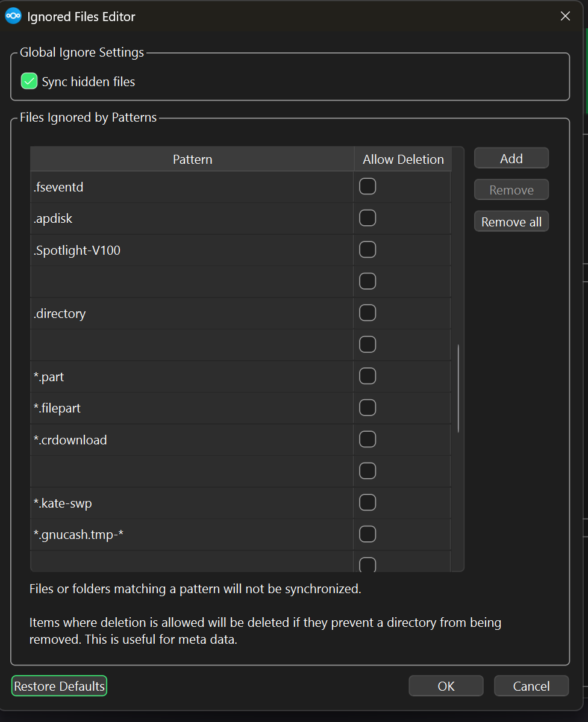This screenshot has height=722, width=588.
Task: Cancel the Ignored Files Editor dialog
Action: point(531,686)
